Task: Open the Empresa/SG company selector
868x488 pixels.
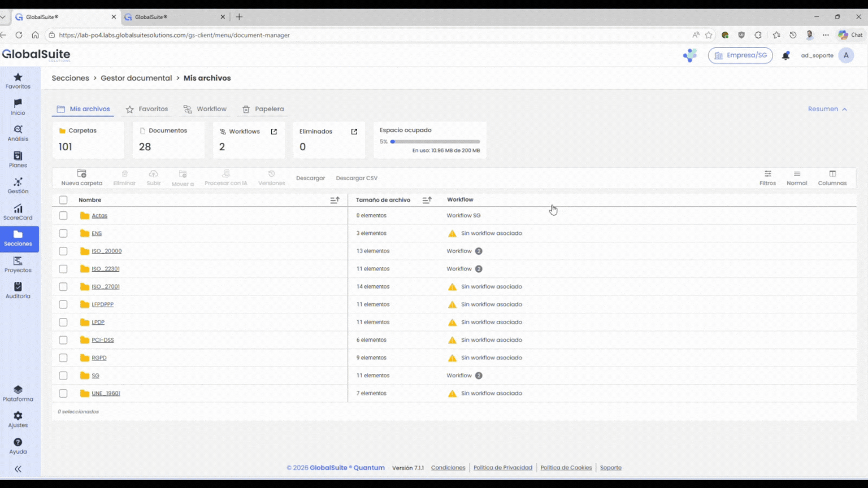Action: coord(740,55)
